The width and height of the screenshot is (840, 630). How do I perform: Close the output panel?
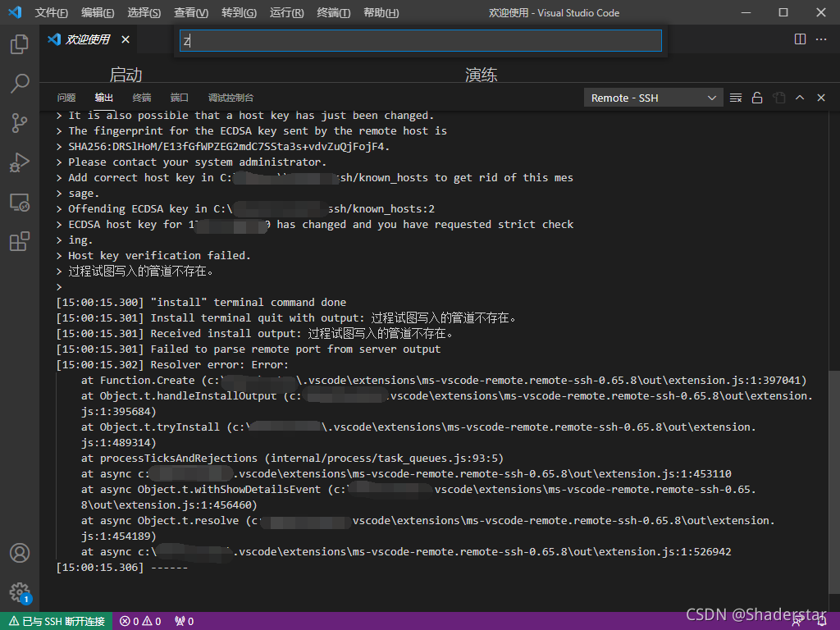[x=820, y=98]
